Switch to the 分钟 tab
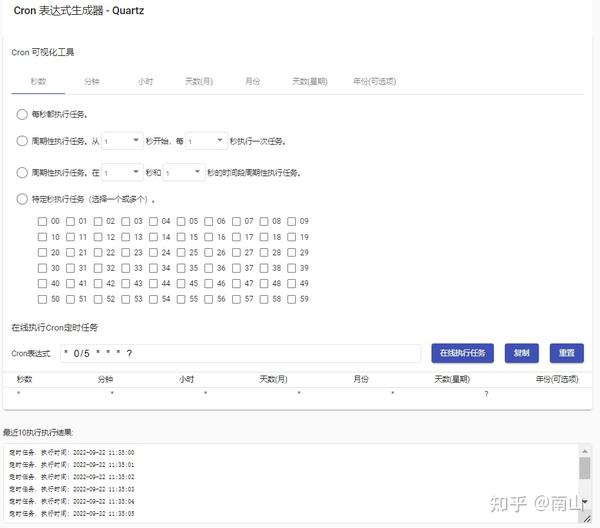 (x=92, y=81)
